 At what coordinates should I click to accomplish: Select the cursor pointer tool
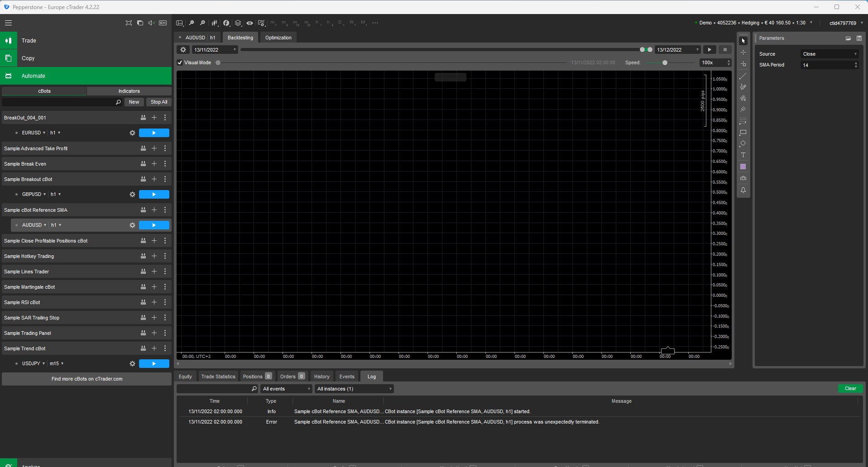(x=743, y=41)
